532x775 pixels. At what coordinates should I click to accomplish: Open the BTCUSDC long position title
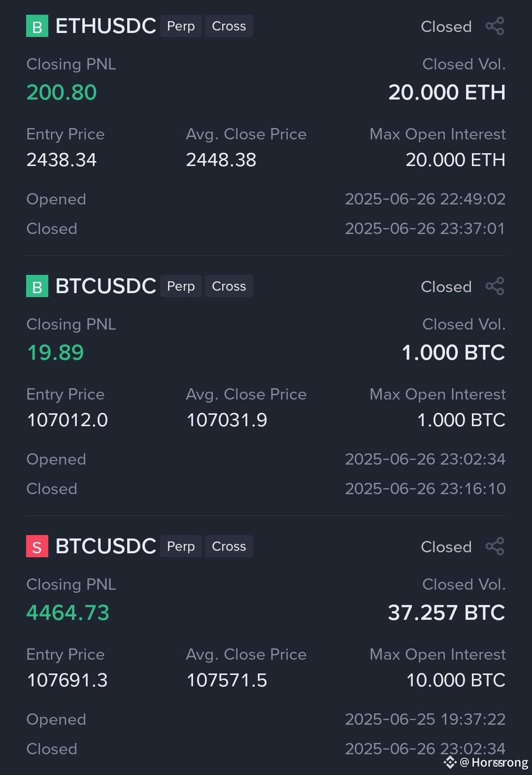pos(106,286)
